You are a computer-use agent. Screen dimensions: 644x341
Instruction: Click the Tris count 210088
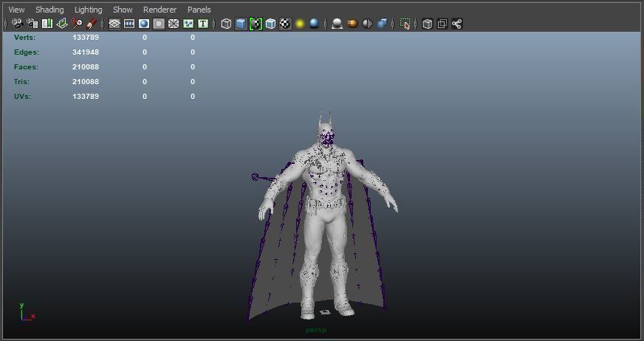click(86, 82)
